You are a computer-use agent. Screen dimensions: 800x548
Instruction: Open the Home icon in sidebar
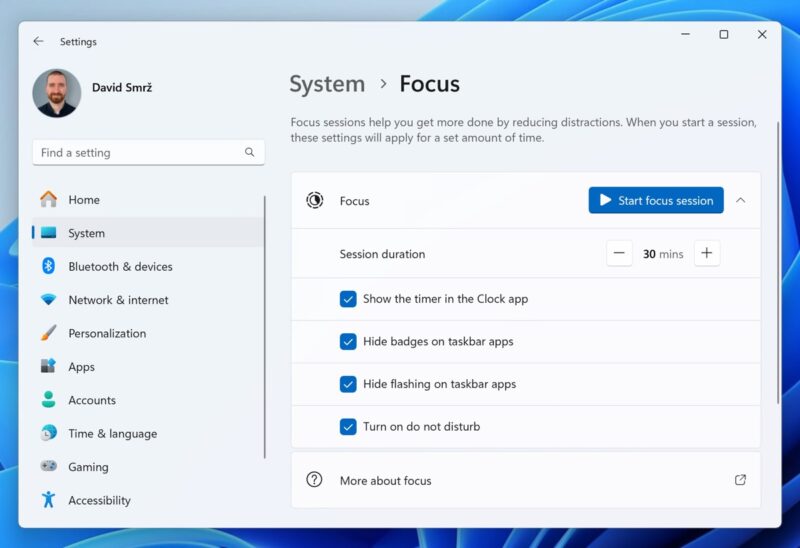point(48,200)
